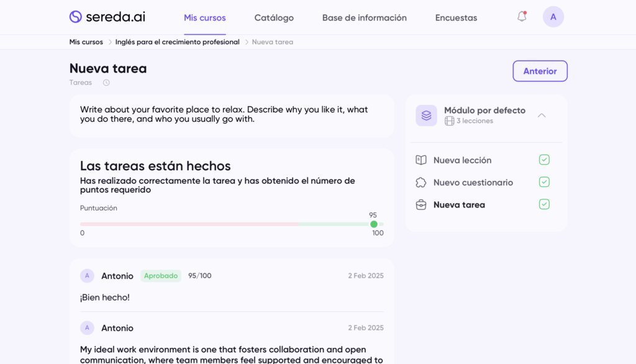Open Inglés para el crecimiento profesional breadcrumb

(x=177, y=42)
